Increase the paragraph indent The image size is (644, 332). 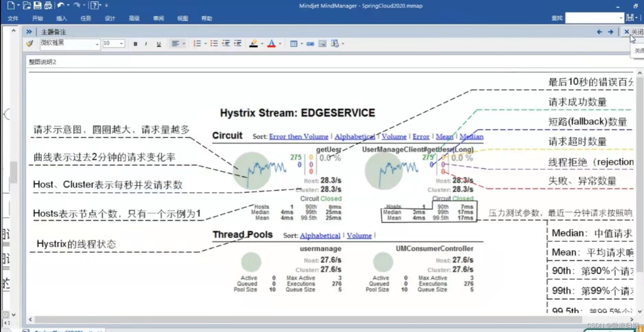click(x=238, y=44)
